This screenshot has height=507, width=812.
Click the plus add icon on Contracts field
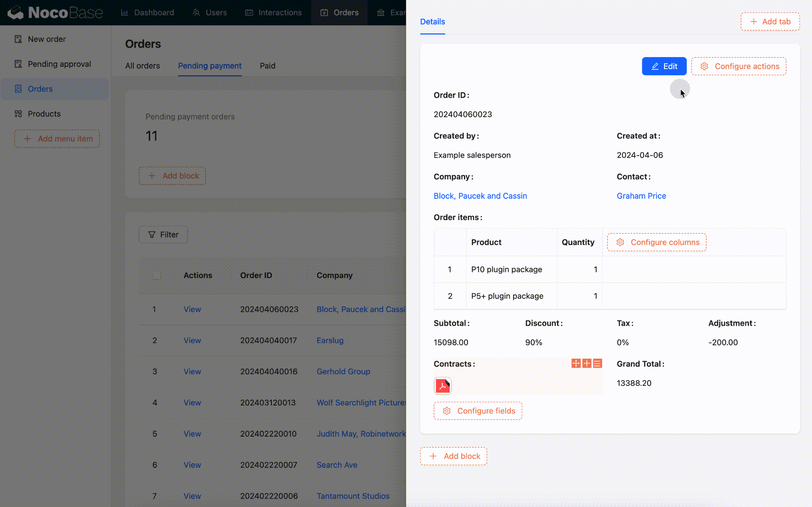[x=587, y=364]
